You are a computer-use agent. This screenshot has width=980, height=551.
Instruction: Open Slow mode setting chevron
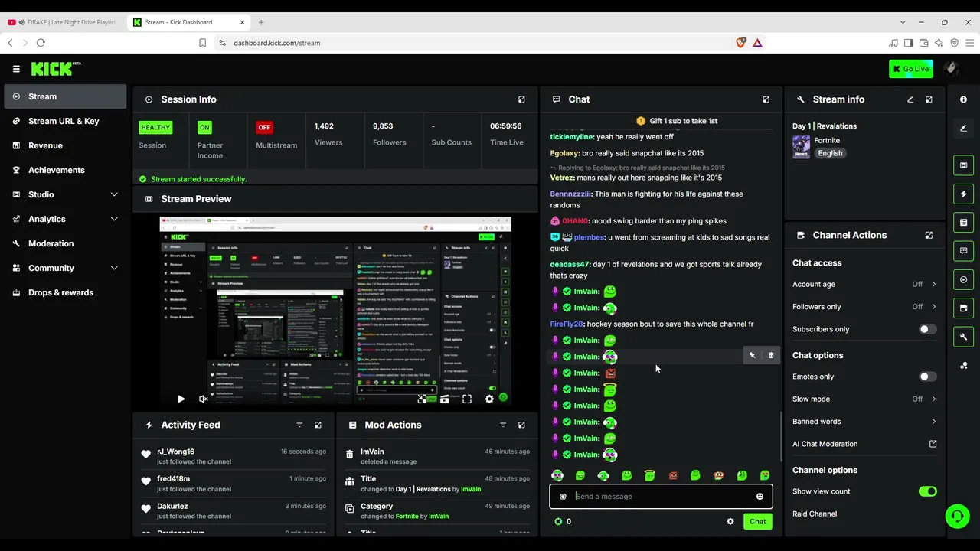pos(933,399)
